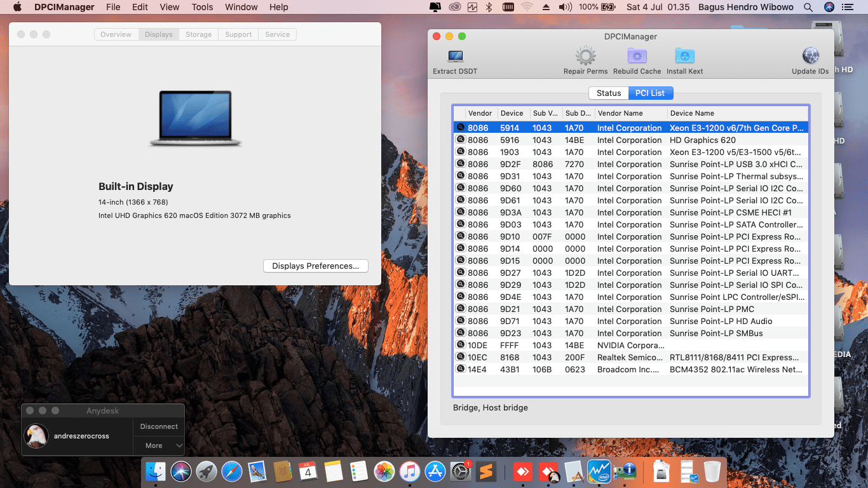The width and height of the screenshot is (868, 488).
Task: Select the Displays tab
Action: pyautogui.click(x=158, y=34)
